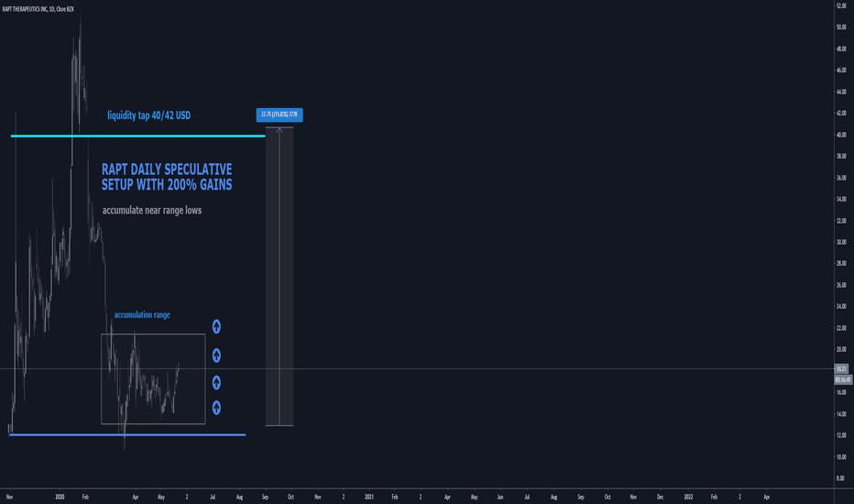
Task: Click the 26.00 price axis label
Action: click(x=841, y=285)
